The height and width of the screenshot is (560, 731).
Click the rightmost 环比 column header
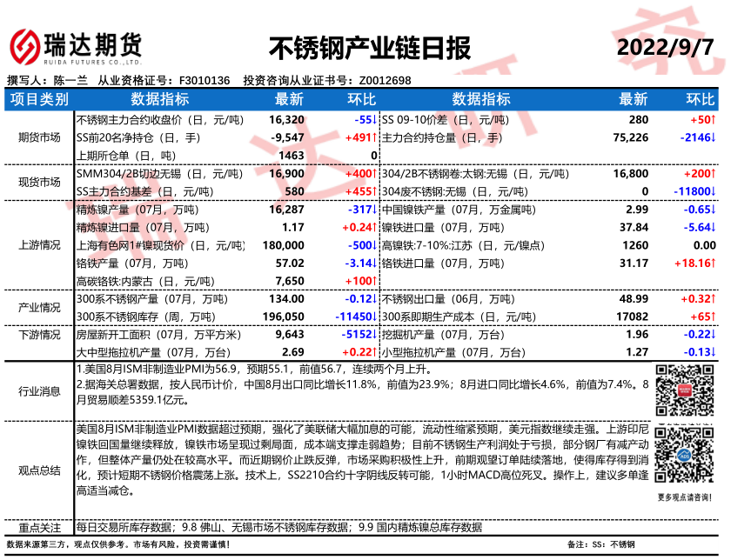pos(699,99)
